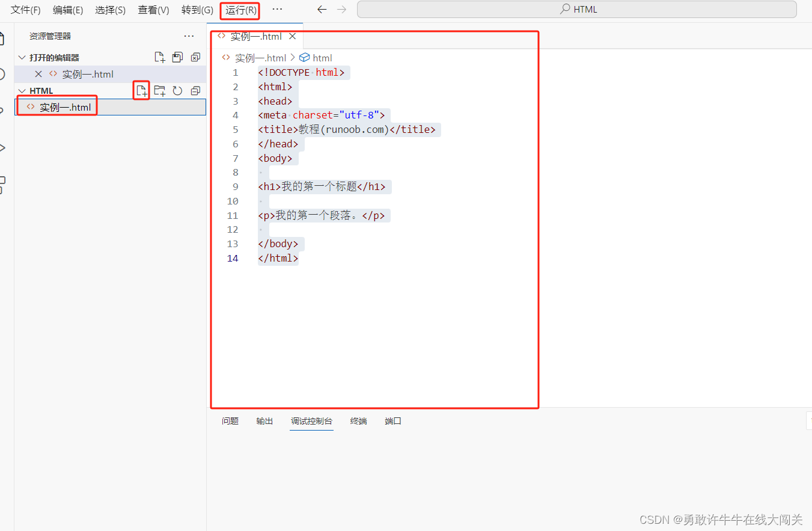This screenshot has height=531, width=812.
Task: Switch to the 实例一.html editor tab
Action: click(x=256, y=36)
